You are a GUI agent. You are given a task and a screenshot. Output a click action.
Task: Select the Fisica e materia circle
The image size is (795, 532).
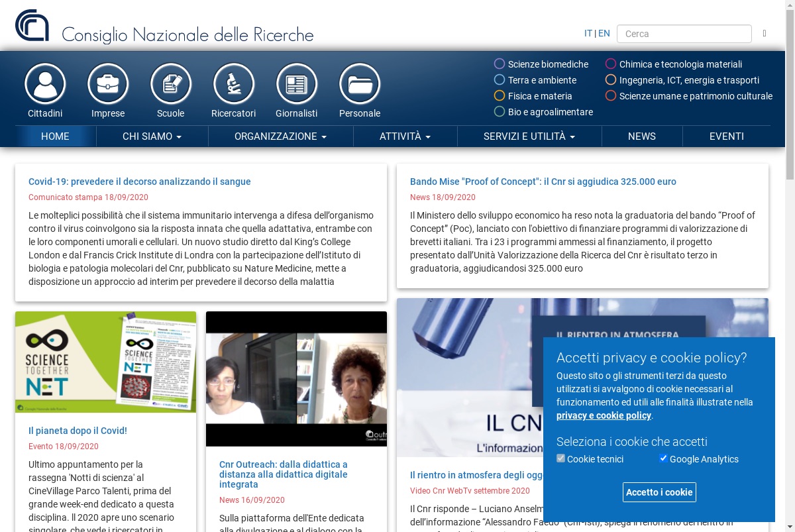coord(500,96)
